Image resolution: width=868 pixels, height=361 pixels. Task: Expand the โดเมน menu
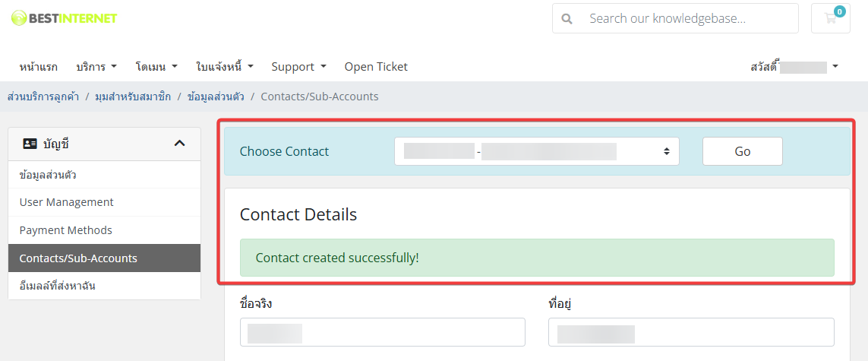(x=156, y=66)
